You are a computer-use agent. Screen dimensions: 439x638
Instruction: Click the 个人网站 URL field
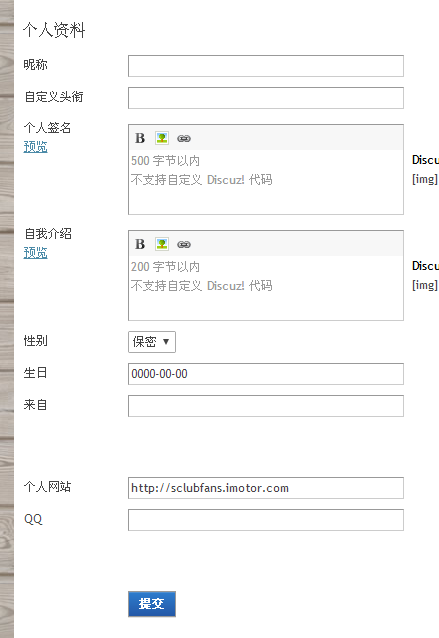click(x=266, y=488)
